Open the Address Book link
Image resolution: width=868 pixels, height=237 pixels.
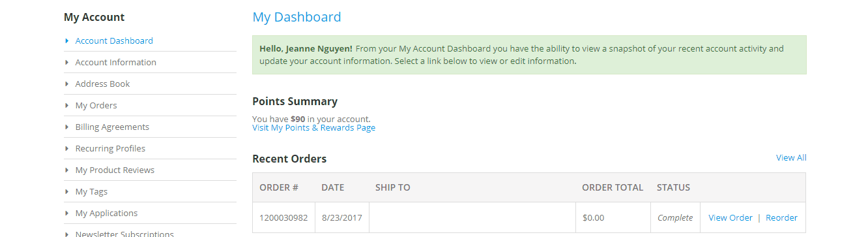click(102, 84)
